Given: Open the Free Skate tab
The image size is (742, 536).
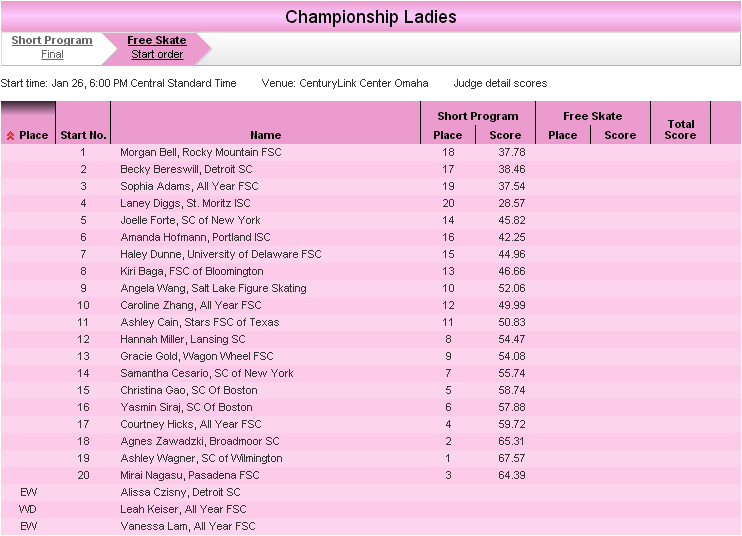Looking at the screenshot, I should [x=157, y=40].
